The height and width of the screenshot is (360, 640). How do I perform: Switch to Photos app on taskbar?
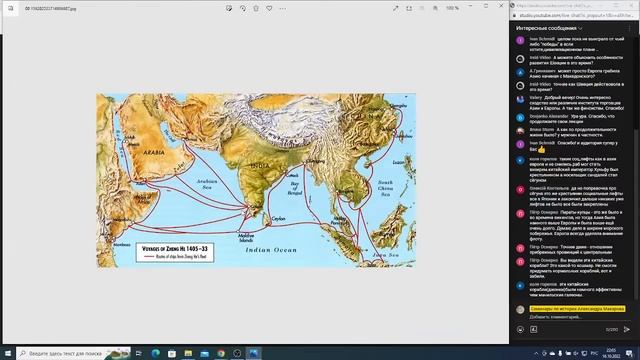point(253,353)
